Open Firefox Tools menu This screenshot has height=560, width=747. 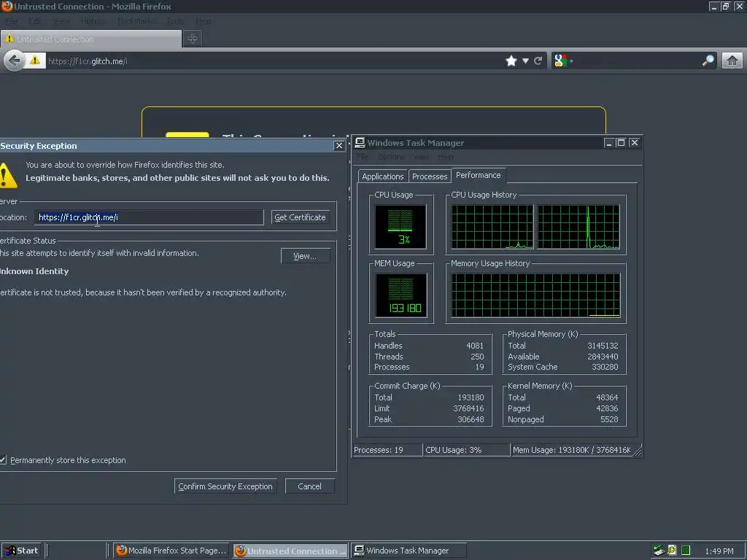click(175, 21)
